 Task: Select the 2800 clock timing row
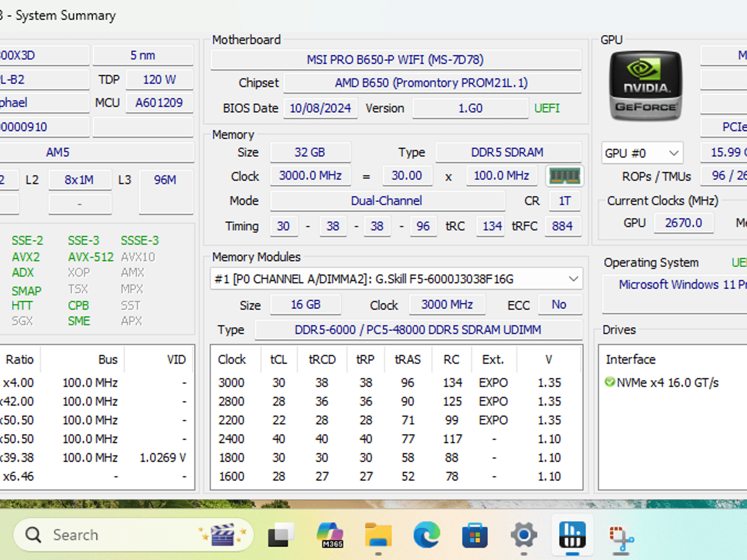coord(396,401)
